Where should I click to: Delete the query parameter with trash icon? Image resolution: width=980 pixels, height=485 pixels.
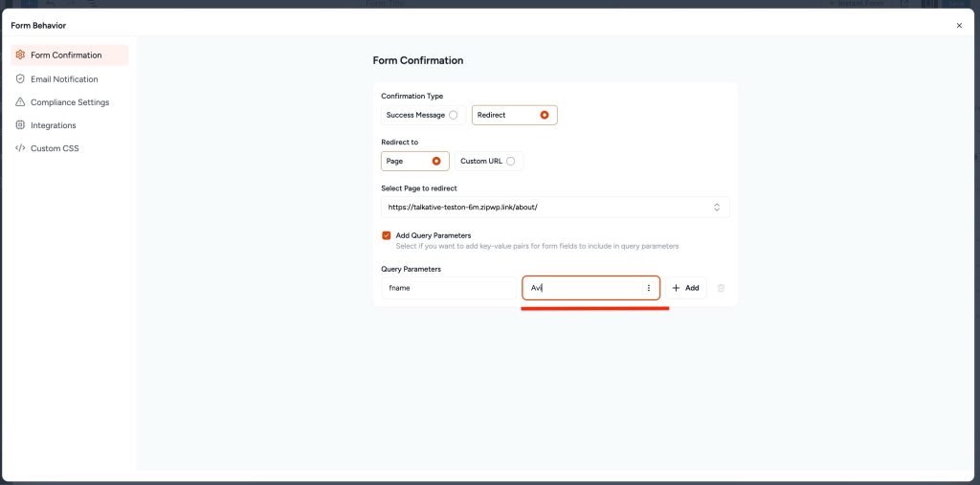click(x=721, y=288)
